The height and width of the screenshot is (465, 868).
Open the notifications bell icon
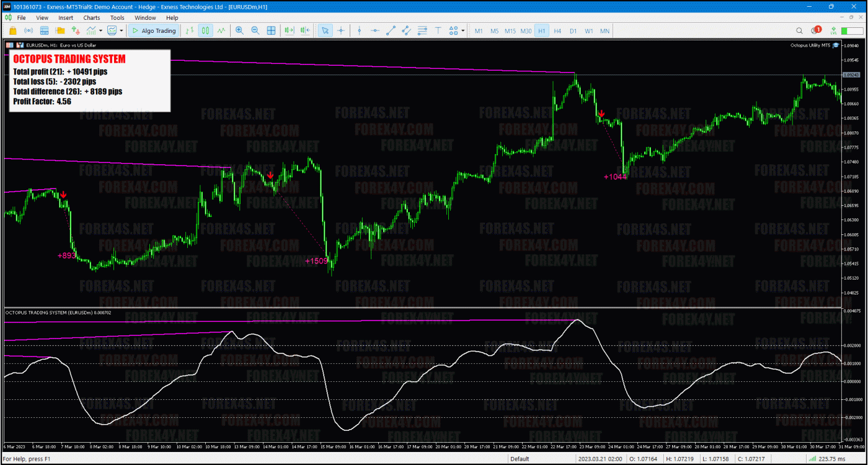[x=818, y=29]
